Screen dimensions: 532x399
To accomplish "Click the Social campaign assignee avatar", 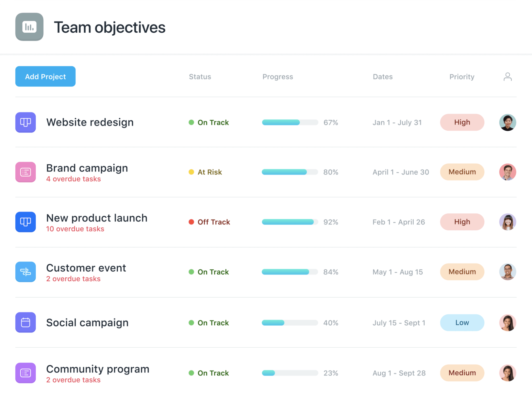I will (x=508, y=323).
